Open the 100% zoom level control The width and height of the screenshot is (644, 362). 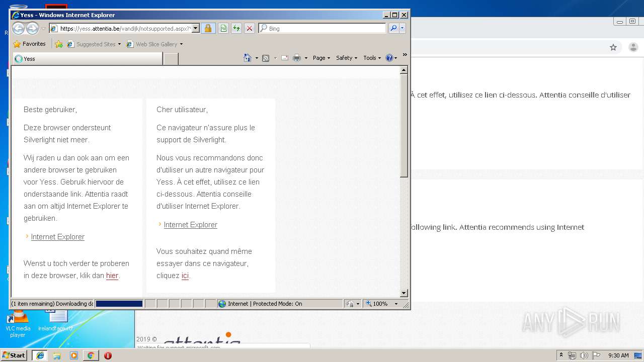[382, 304]
